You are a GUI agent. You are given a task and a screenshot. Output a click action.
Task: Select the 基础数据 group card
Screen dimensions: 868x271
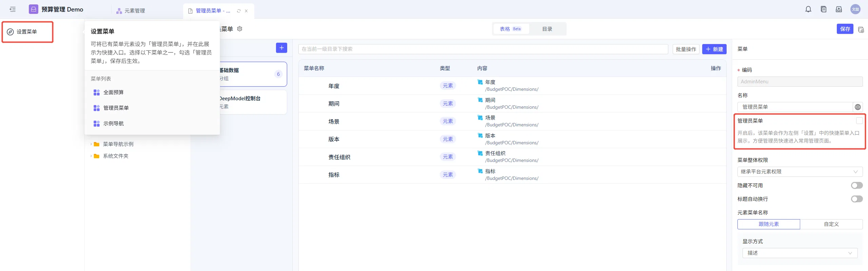[x=253, y=74]
